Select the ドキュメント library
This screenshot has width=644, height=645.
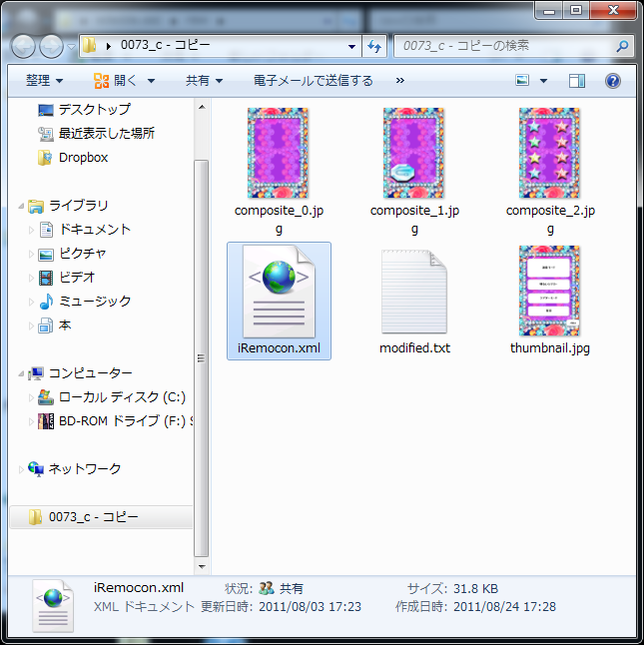(x=85, y=230)
